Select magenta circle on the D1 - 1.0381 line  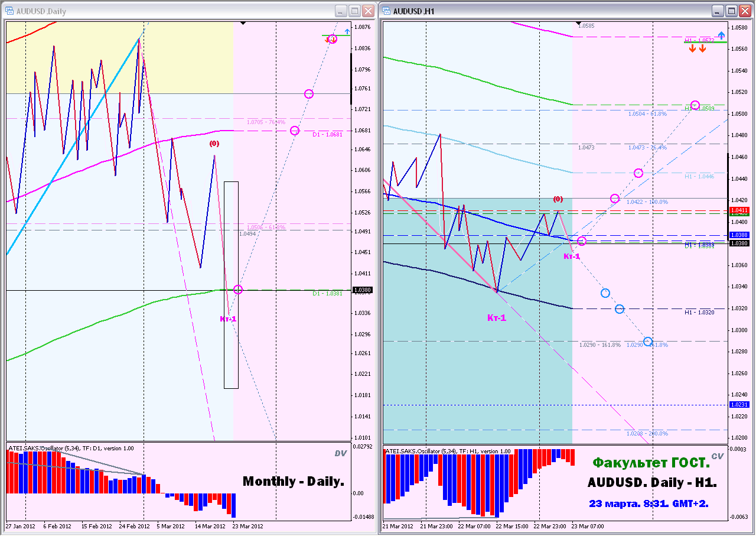(x=238, y=290)
